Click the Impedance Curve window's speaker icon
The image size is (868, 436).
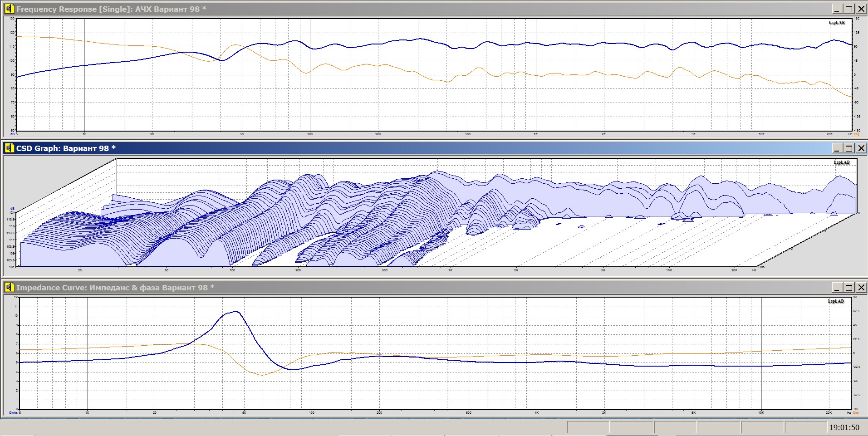tap(10, 288)
